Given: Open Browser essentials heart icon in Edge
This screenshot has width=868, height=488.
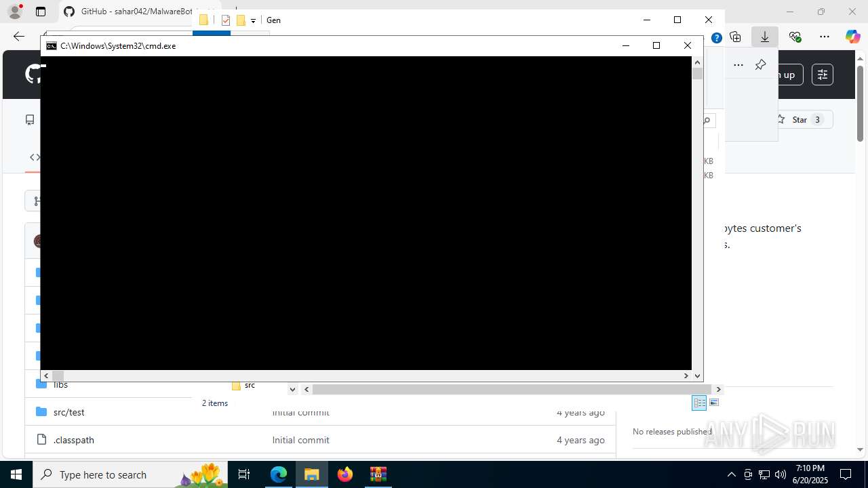Looking at the screenshot, I should pos(795,37).
